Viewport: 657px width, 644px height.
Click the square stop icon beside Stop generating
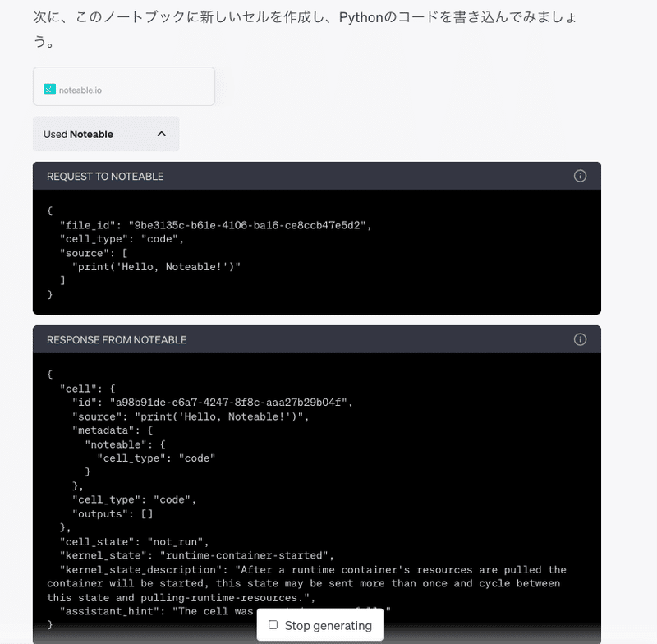[273, 624]
